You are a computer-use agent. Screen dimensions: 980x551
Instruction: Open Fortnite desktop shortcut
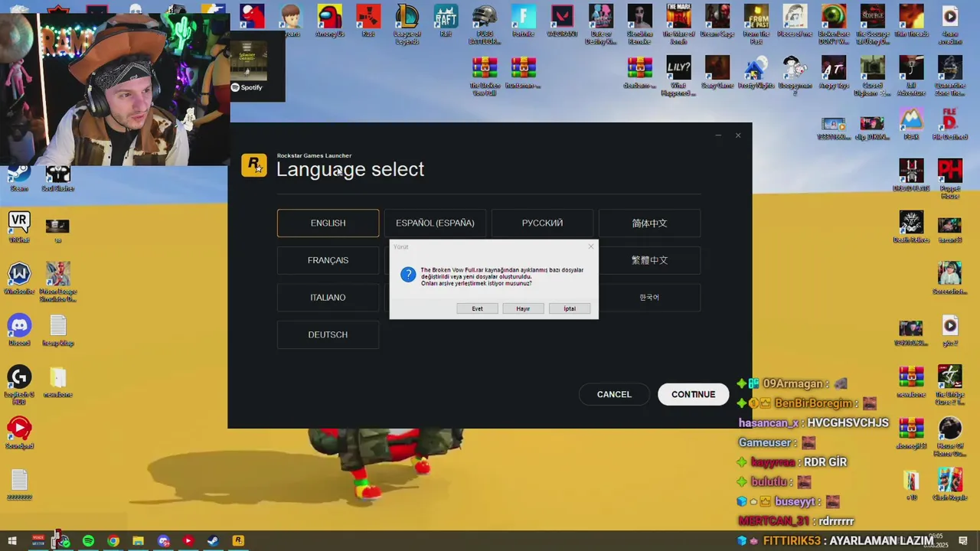coord(523,21)
